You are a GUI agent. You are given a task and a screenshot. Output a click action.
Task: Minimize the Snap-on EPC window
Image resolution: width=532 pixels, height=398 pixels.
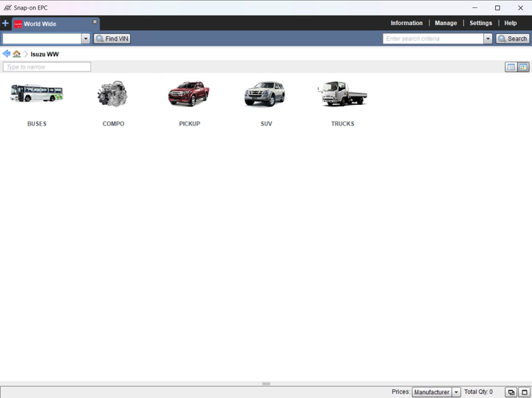[474, 8]
